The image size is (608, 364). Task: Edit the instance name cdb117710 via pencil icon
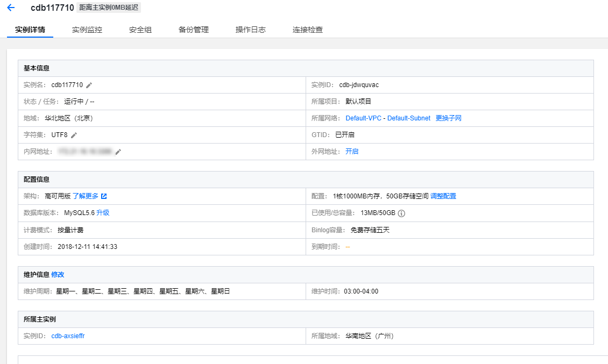(89, 84)
